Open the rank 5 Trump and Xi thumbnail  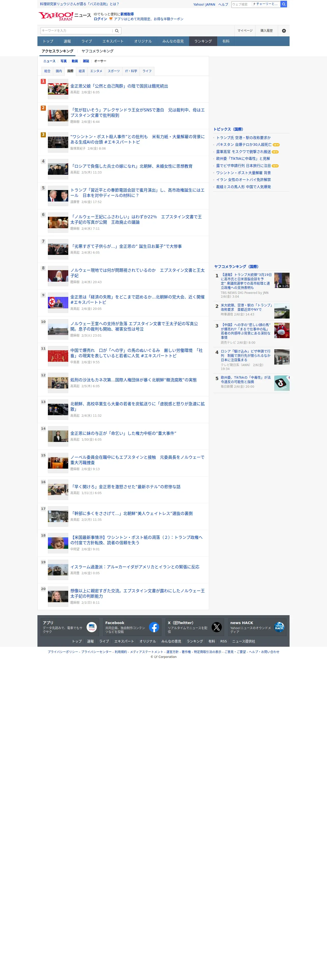(x=58, y=196)
